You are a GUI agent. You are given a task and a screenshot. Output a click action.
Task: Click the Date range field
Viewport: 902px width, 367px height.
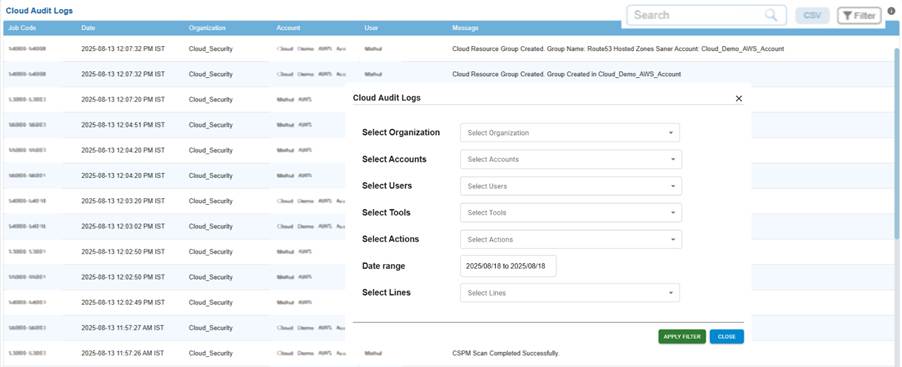pyautogui.click(x=509, y=266)
